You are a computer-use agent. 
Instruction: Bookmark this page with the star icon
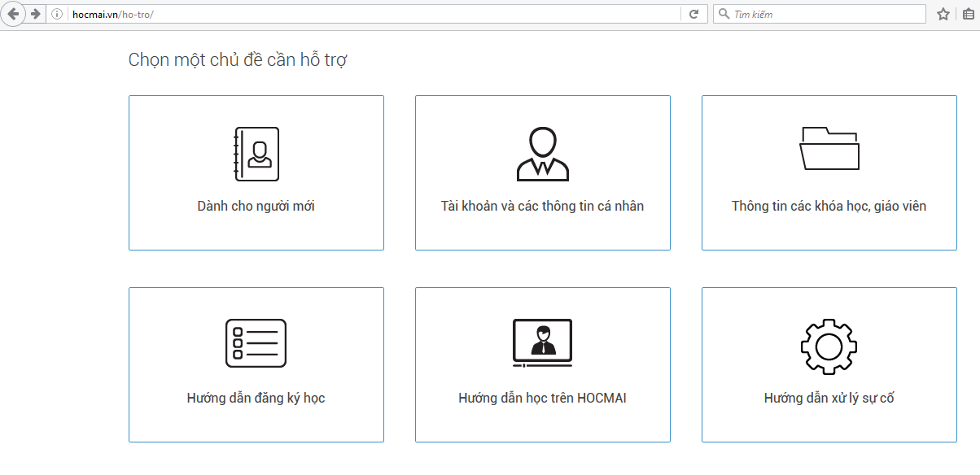[x=943, y=14]
